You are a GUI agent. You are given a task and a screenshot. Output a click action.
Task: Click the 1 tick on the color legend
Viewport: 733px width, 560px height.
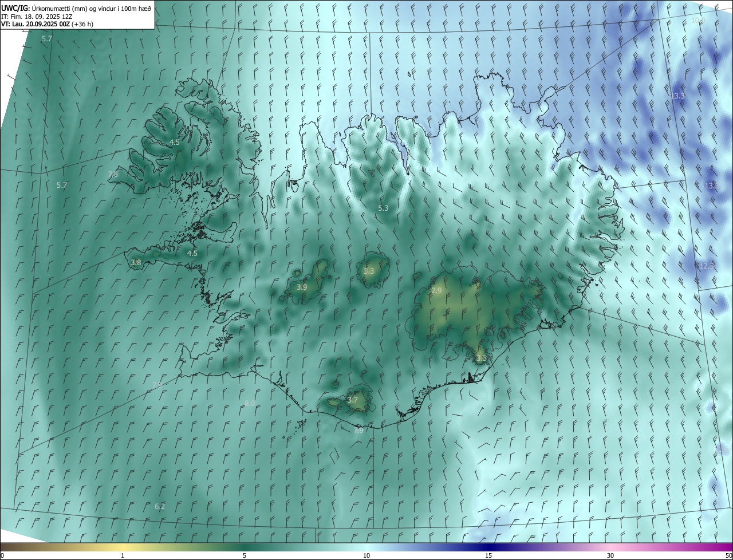[123, 555]
